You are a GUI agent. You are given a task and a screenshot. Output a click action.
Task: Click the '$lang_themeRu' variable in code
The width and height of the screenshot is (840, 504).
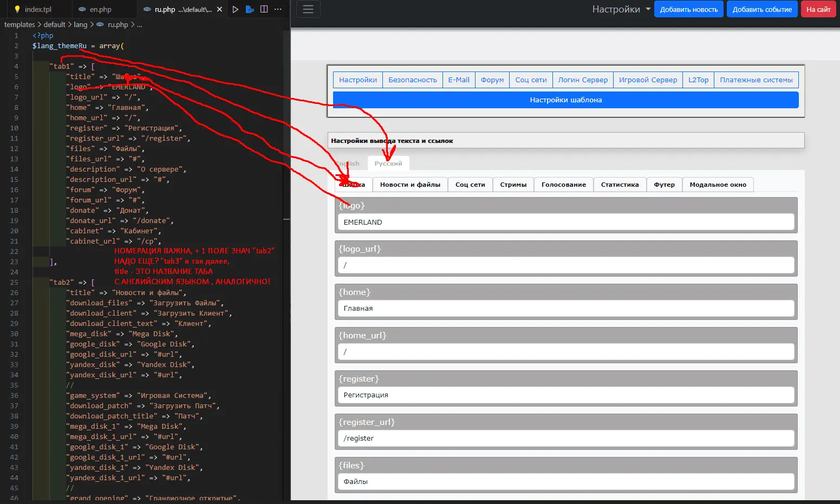[x=59, y=46]
